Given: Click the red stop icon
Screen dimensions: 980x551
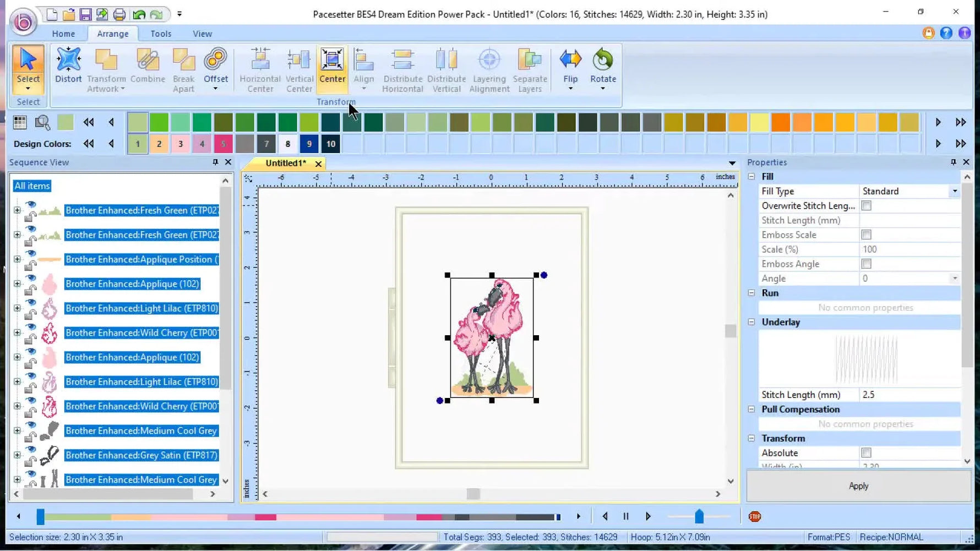Looking at the screenshot, I should tap(755, 516).
